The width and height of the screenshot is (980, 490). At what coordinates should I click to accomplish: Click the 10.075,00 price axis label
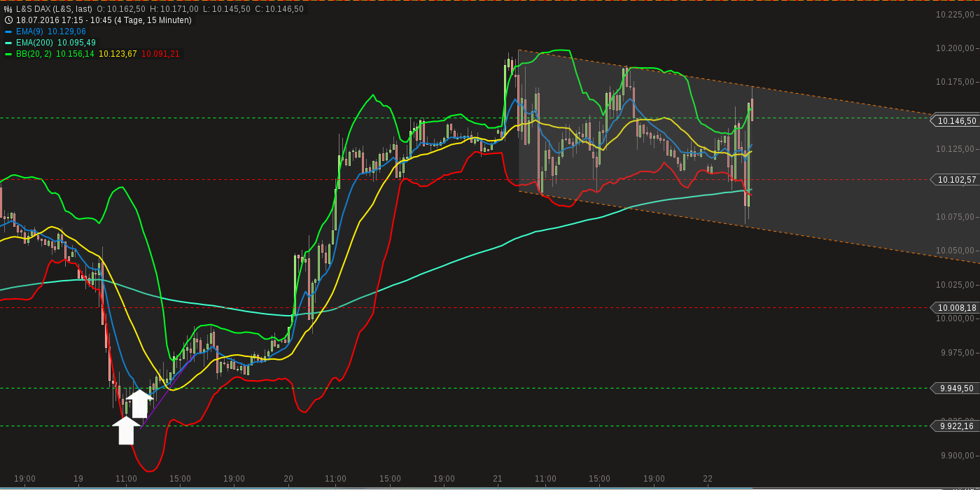tap(956, 217)
